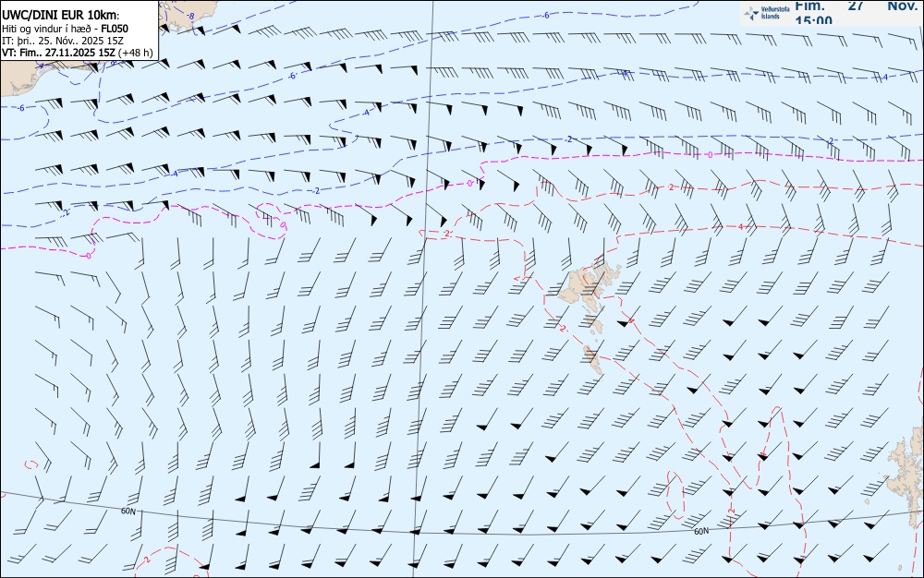Click the Veðurstofa Íslands arrow logo mark
This screenshot has width=924, height=578.
click(751, 13)
